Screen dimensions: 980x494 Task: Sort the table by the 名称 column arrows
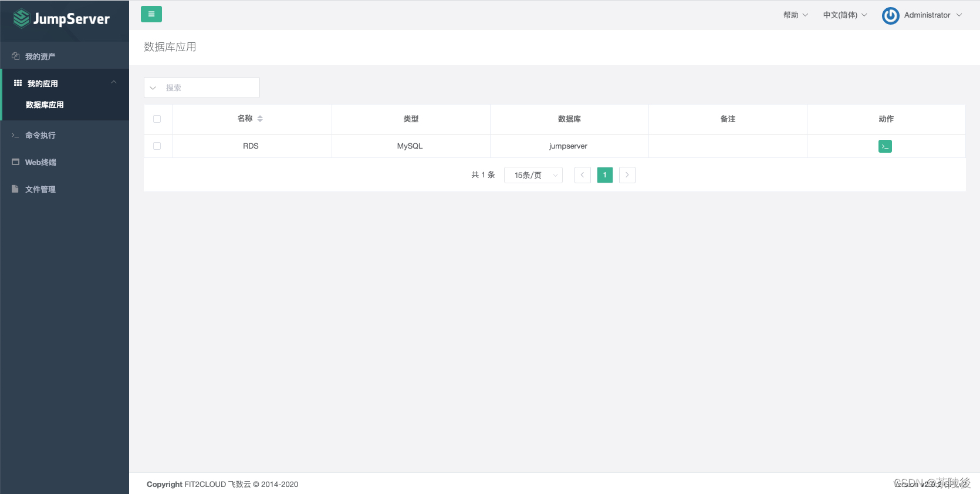(x=260, y=119)
